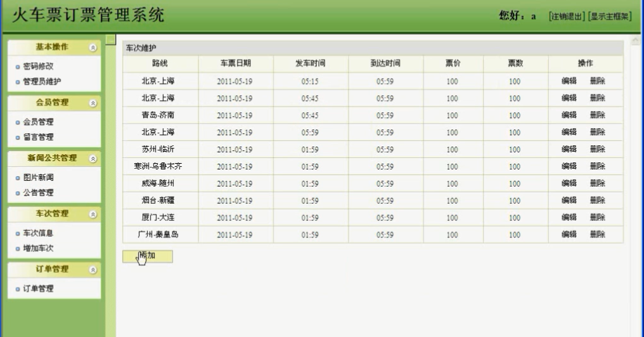Screen dimensions: 644x337
Task: Select the 05:15 departure time cell
Action: click(310, 81)
